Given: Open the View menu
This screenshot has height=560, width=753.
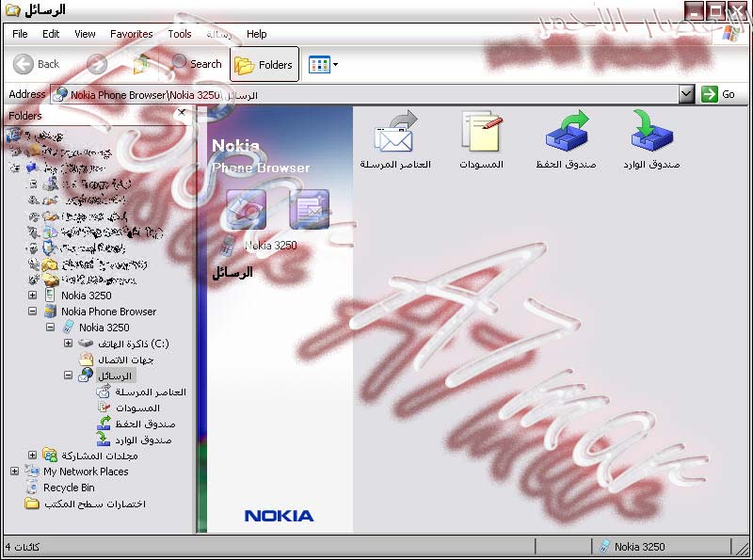Looking at the screenshot, I should pos(85,34).
